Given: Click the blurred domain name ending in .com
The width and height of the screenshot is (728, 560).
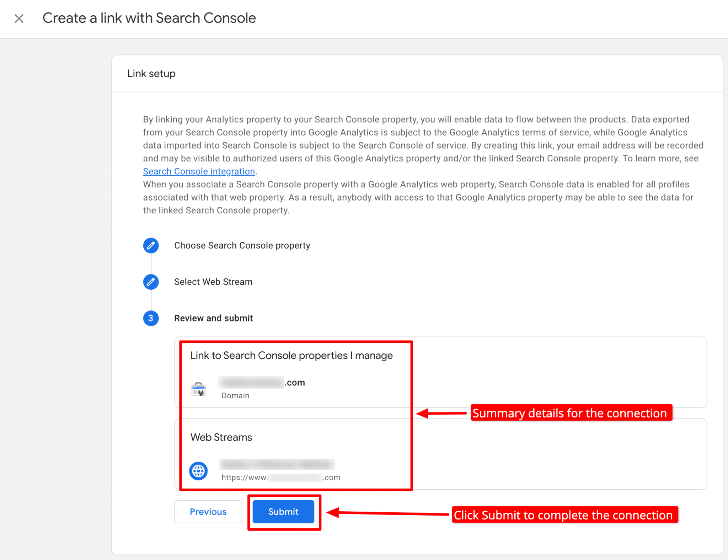Looking at the screenshot, I should [262, 383].
